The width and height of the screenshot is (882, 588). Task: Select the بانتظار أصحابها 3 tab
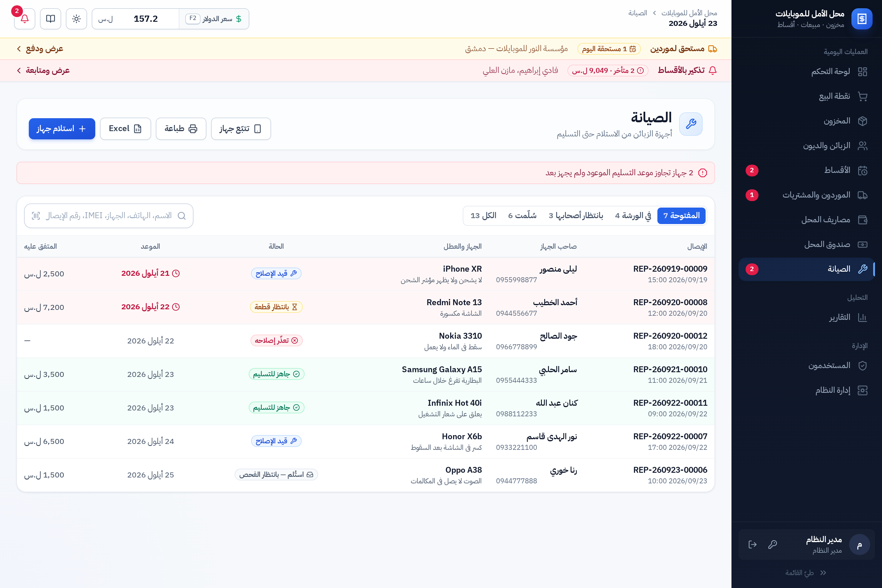click(x=576, y=216)
